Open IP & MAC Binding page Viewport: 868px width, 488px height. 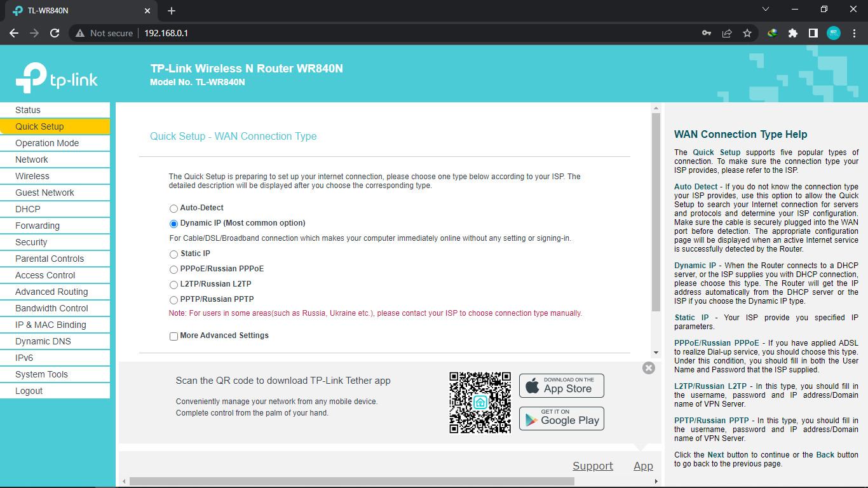tap(55, 325)
